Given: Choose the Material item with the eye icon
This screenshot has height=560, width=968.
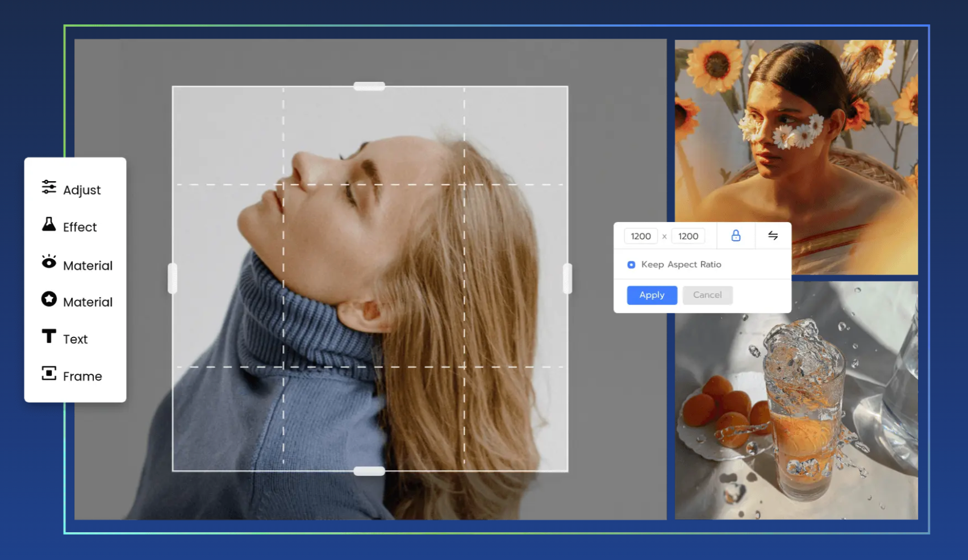Looking at the screenshot, I should pyautogui.click(x=77, y=264).
